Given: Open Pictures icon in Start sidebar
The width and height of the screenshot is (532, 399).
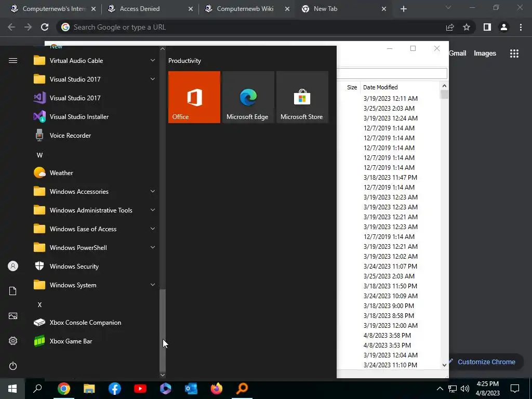Looking at the screenshot, I should [x=13, y=316].
